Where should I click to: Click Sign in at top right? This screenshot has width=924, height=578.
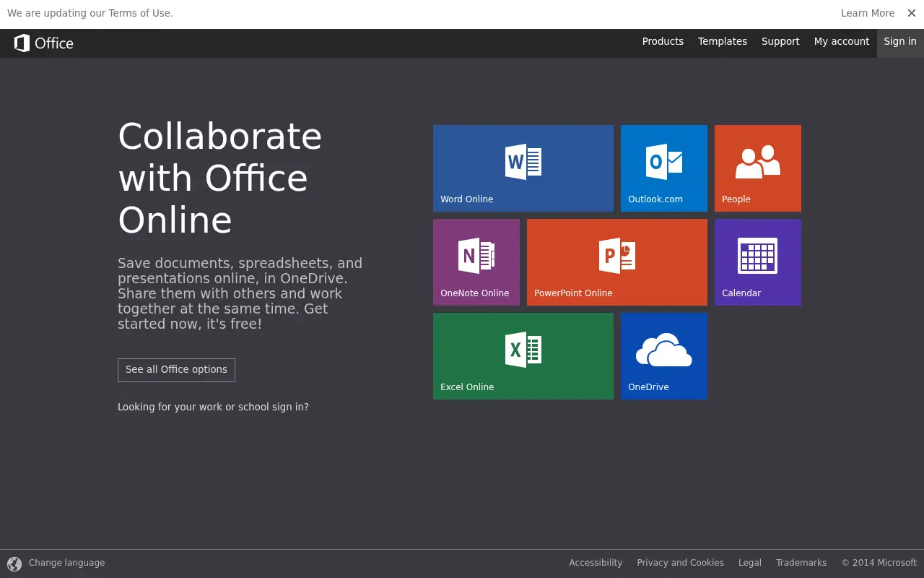coord(900,42)
